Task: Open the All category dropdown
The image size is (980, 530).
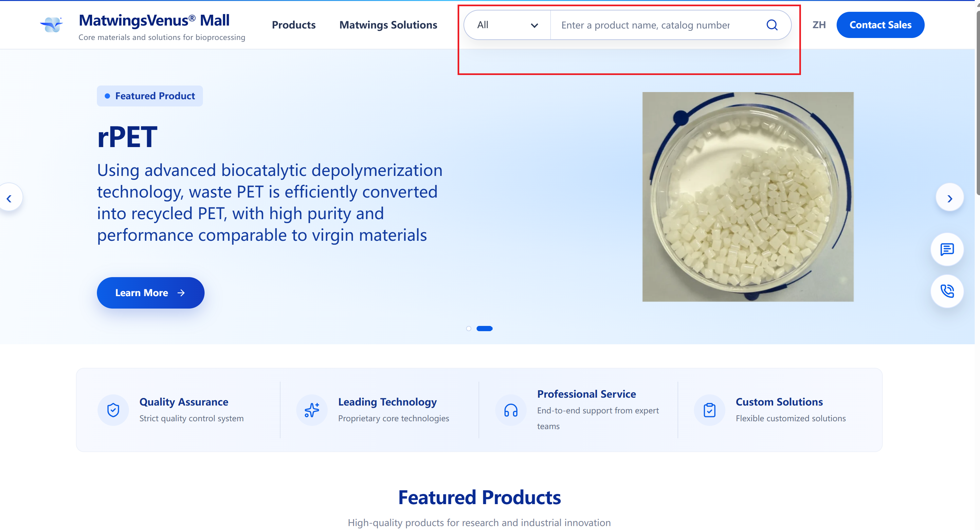Action: (507, 25)
